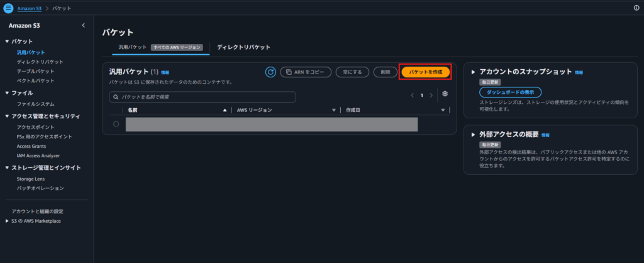The height and width of the screenshot is (263, 644).
Task: Click the バケットを作成 button
Action: [426, 72]
